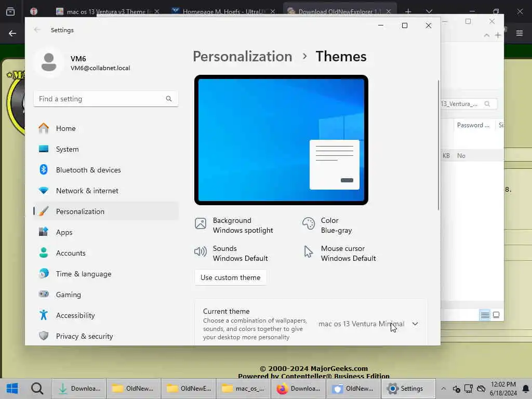Switch to Homepage M. Hoefs tab
Screen dimensions: 532x399
(x=223, y=11)
